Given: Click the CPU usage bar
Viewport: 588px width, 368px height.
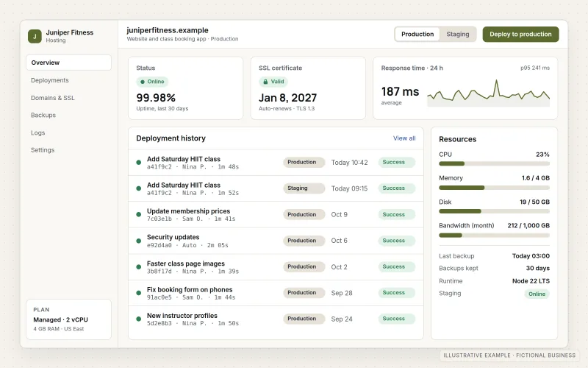Looking at the screenshot, I should (x=494, y=163).
